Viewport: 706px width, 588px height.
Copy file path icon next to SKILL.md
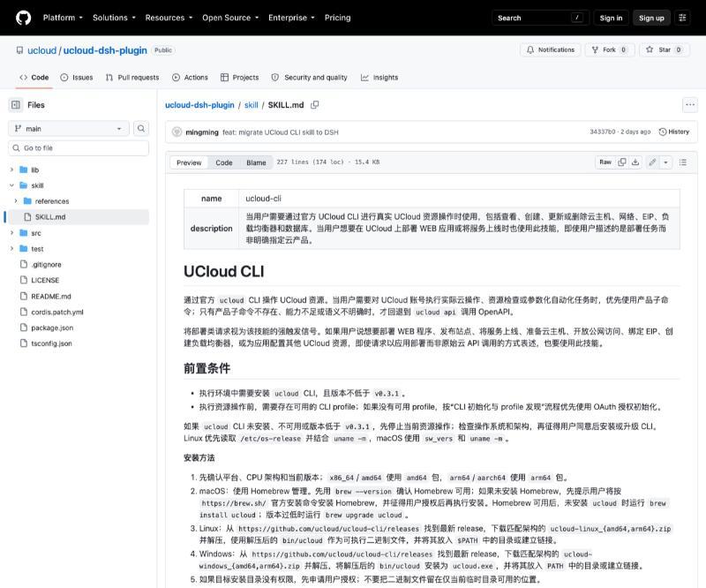(x=315, y=104)
